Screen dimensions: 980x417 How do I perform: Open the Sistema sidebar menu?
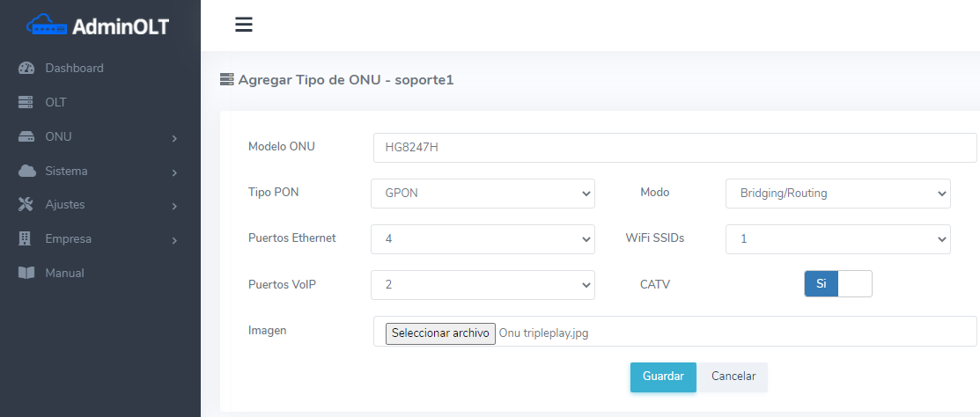click(67, 171)
